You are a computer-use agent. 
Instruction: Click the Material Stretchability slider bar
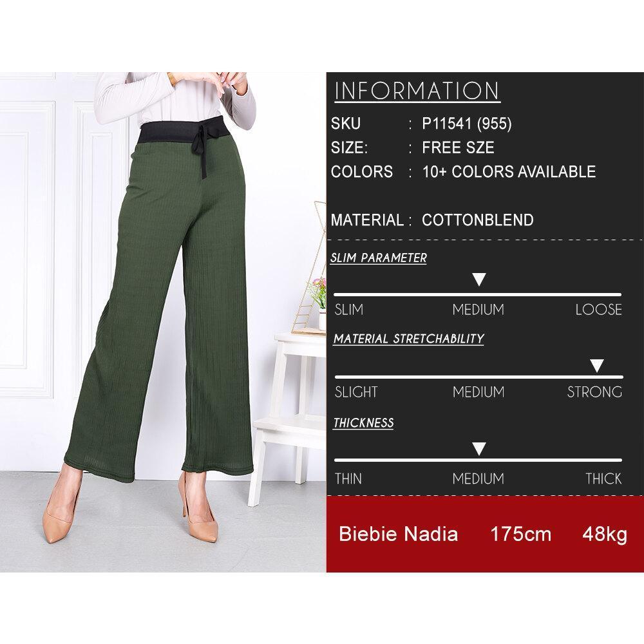(x=479, y=377)
